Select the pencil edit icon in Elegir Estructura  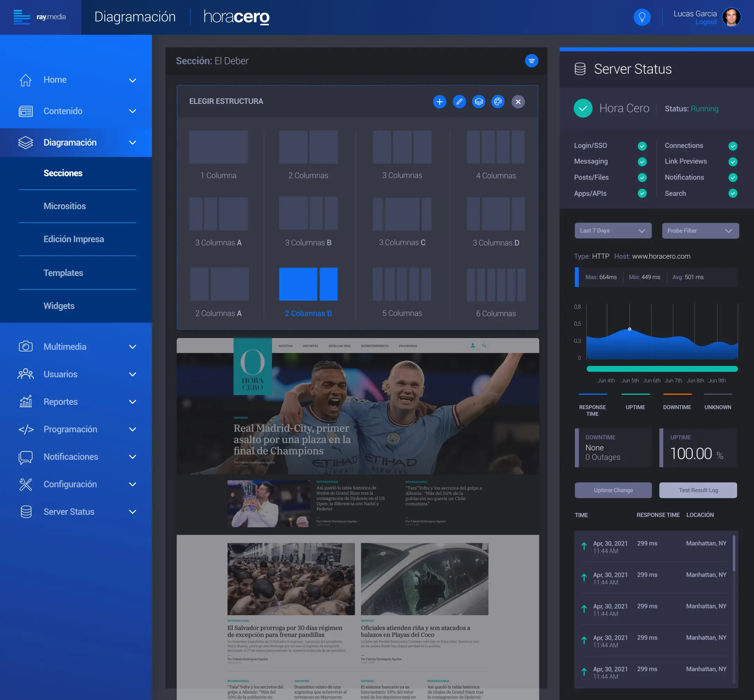[459, 101]
